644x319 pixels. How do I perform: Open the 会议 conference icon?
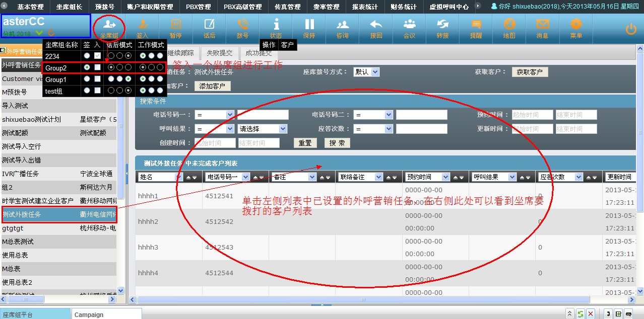[409, 27]
